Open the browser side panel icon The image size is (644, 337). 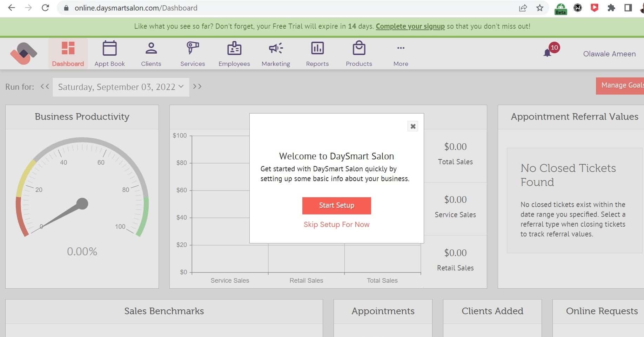(x=628, y=8)
